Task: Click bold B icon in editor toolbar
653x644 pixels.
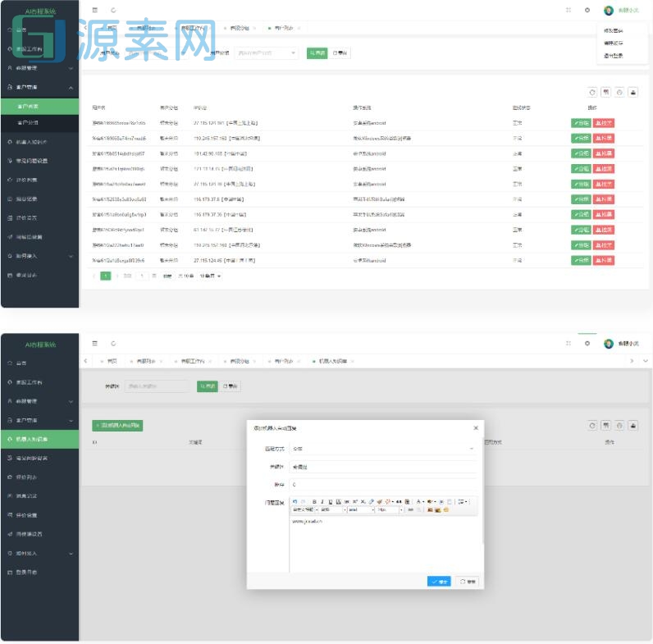Action: [x=314, y=501]
